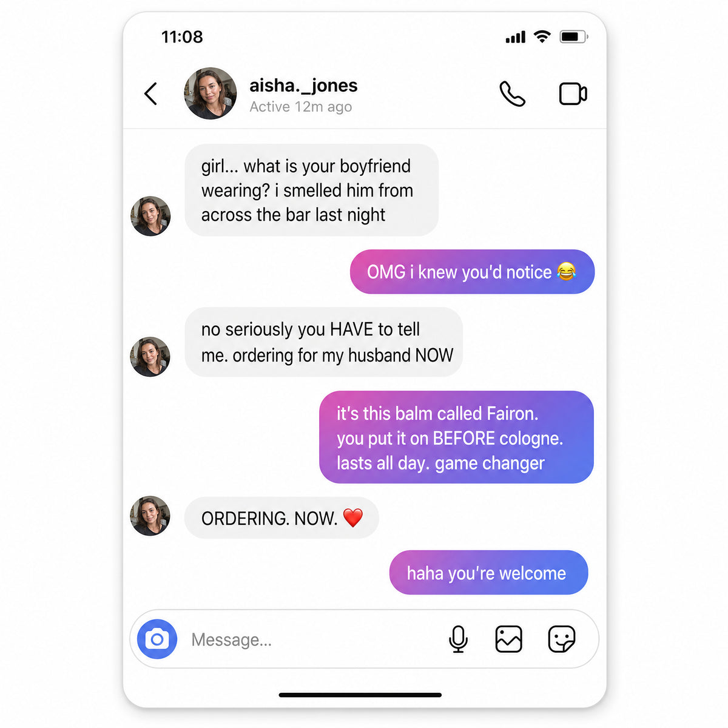
Task: Start a voice call with aisha._jones
Action: [x=512, y=94]
